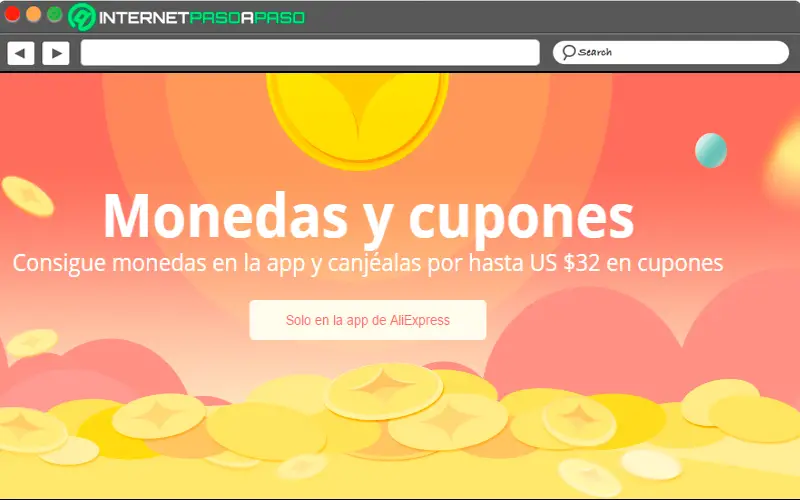Screen dimensions: 800x500
Task: Click the browser back arrow button
Action: tap(20, 53)
